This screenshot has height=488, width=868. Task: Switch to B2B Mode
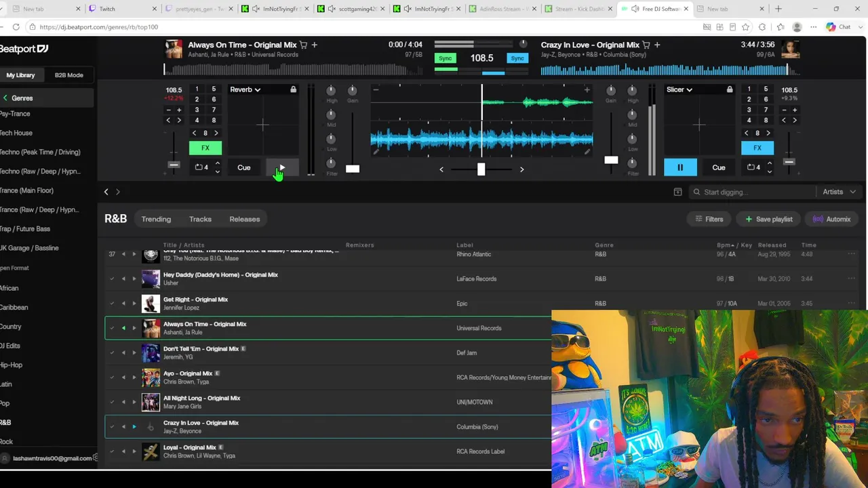tap(69, 75)
